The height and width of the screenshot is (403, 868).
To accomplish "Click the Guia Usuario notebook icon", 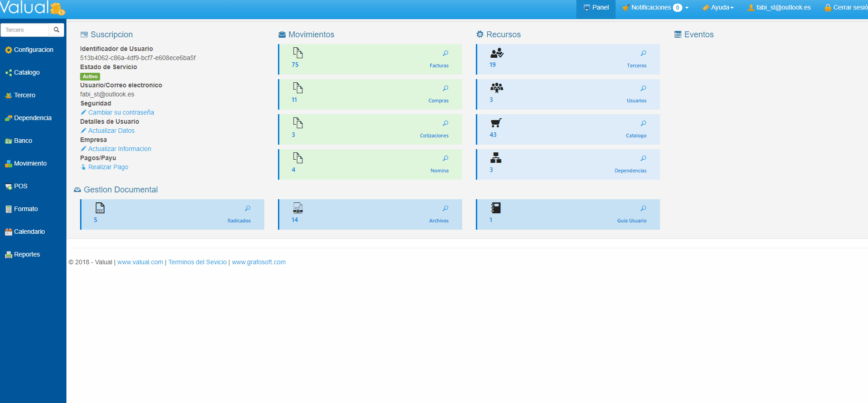I will click(495, 208).
